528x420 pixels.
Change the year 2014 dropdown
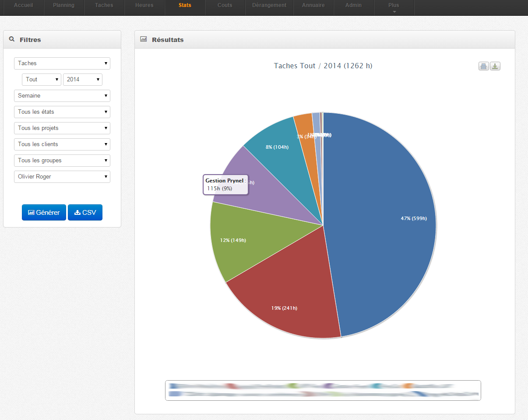tap(83, 80)
